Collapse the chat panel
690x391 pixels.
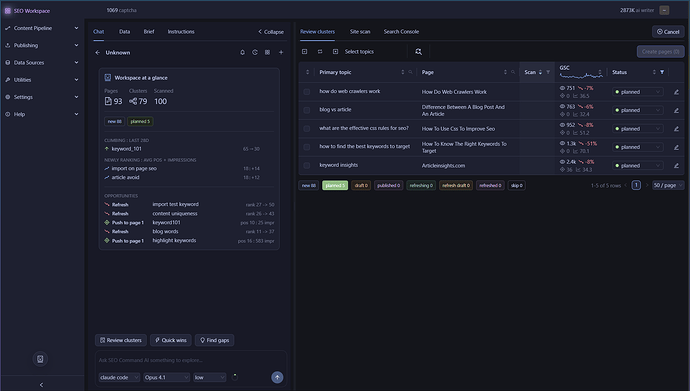coord(271,32)
